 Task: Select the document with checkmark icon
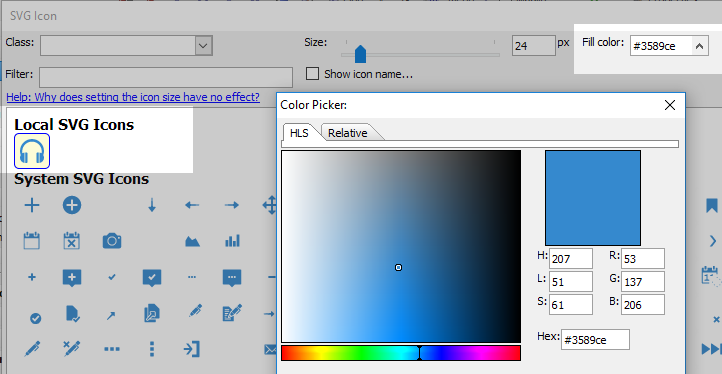(73, 314)
